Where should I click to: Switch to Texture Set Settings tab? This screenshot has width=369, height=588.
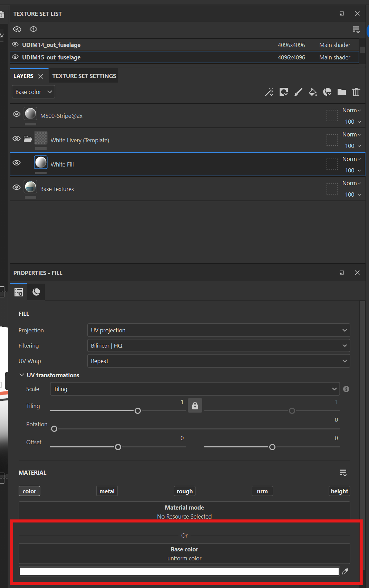[x=84, y=76]
